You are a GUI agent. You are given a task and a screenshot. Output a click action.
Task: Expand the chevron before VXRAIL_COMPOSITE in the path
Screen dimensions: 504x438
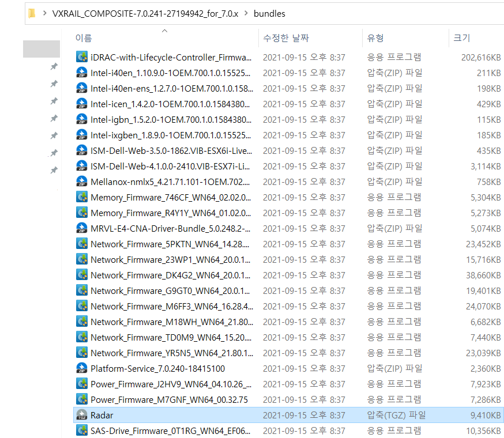[x=44, y=13]
